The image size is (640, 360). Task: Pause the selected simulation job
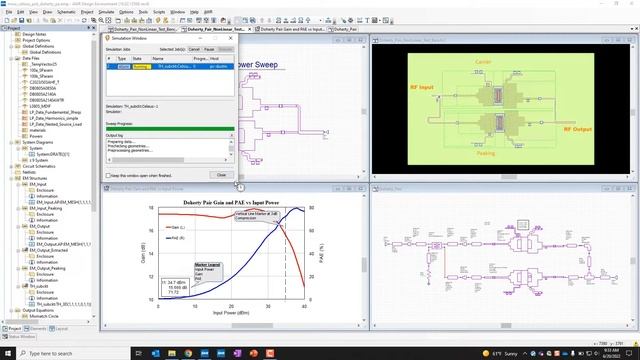coord(209,49)
